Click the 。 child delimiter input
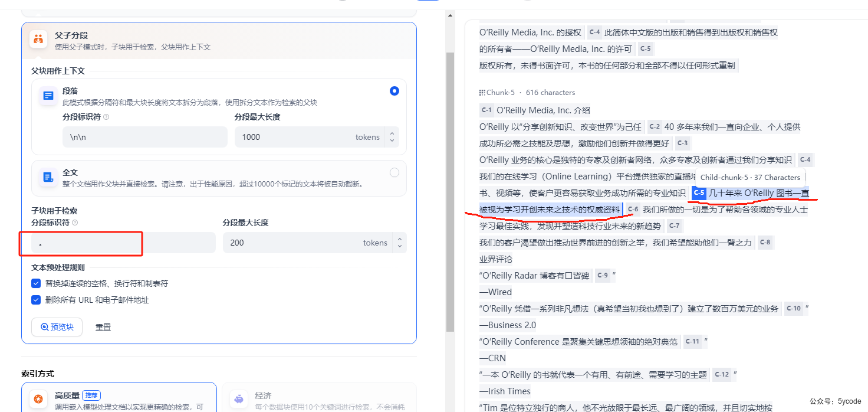The image size is (868, 412). tap(123, 243)
